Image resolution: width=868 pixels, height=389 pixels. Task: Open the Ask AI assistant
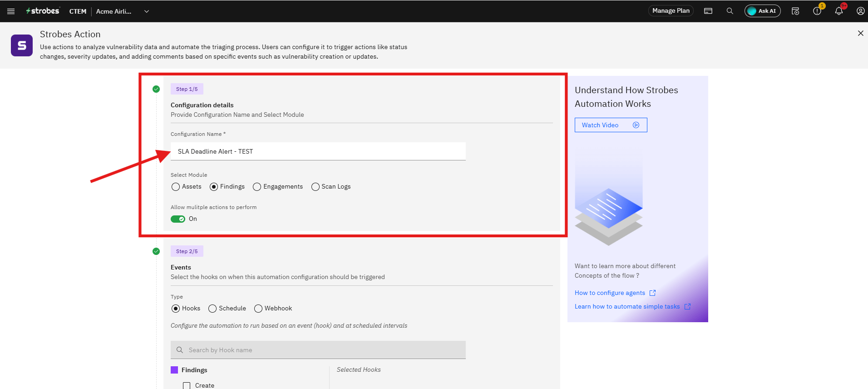[x=762, y=11]
